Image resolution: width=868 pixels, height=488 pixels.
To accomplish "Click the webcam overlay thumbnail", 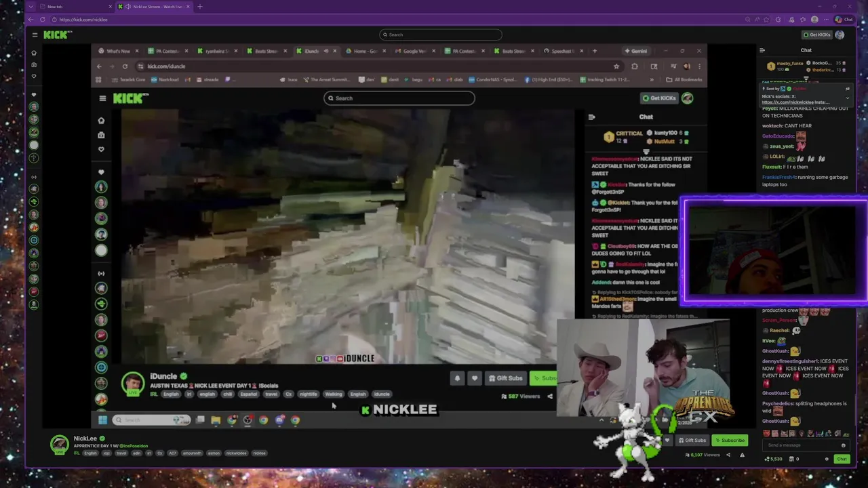I will [x=774, y=250].
